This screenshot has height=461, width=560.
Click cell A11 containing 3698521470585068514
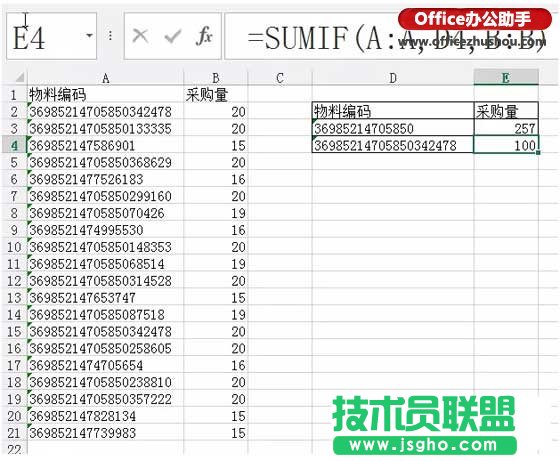105,264
